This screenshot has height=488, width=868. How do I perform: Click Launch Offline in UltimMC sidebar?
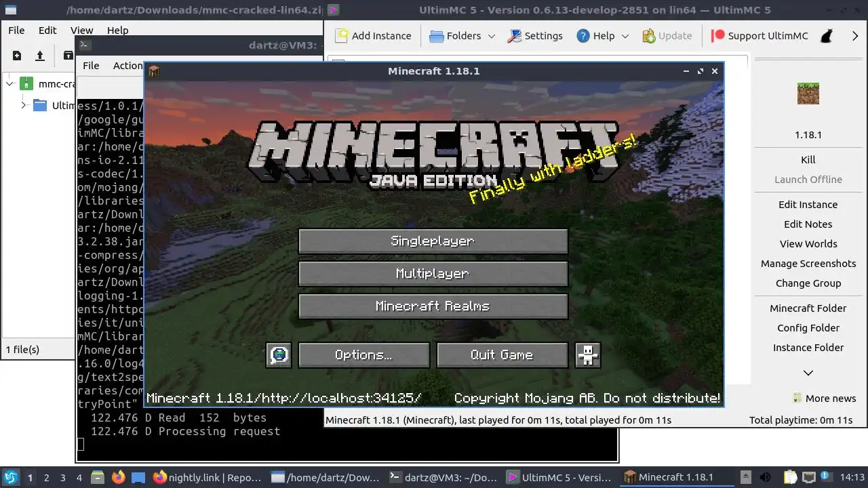tap(808, 180)
